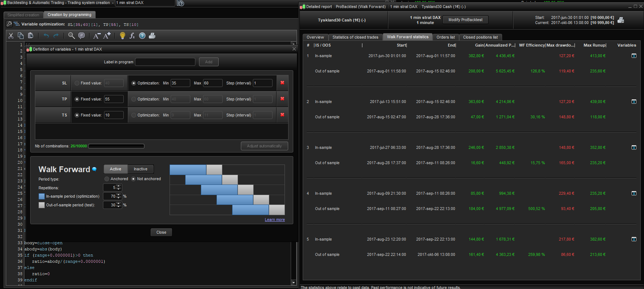Click the lightbulb icon in toolbar
The width and height of the screenshot is (644, 289).
123,36
